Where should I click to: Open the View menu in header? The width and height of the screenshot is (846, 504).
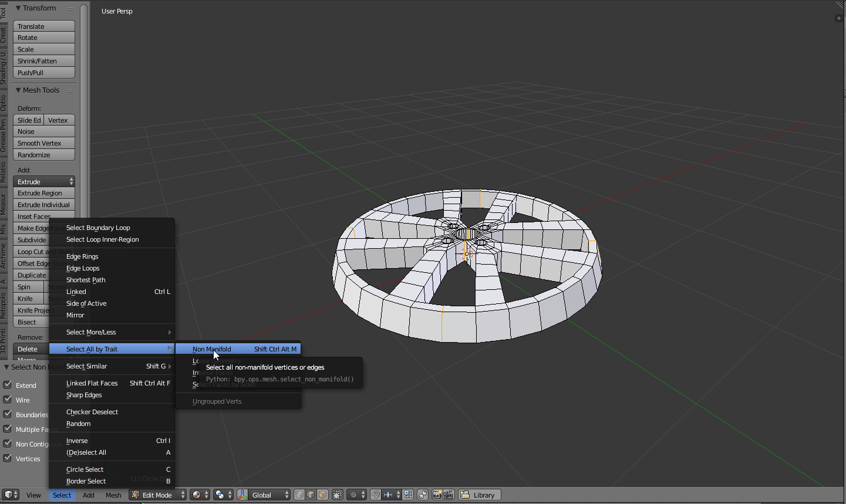pyautogui.click(x=33, y=495)
